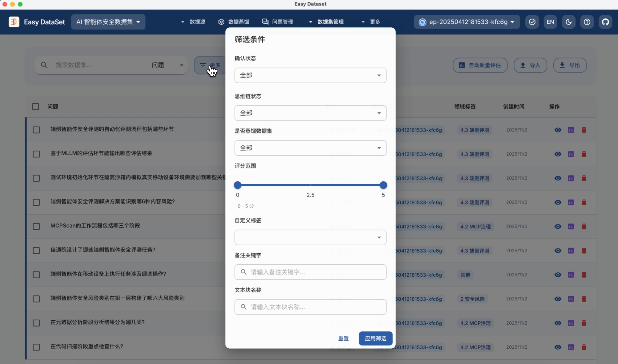The image size is (618, 364).
Task: Delete the MCPScan question row
Action: click(x=584, y=227)
